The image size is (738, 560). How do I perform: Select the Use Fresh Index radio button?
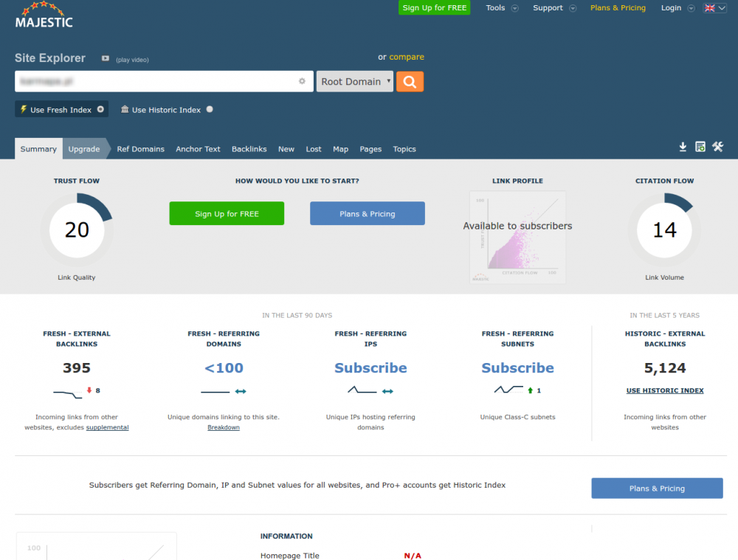coord(100,109)
